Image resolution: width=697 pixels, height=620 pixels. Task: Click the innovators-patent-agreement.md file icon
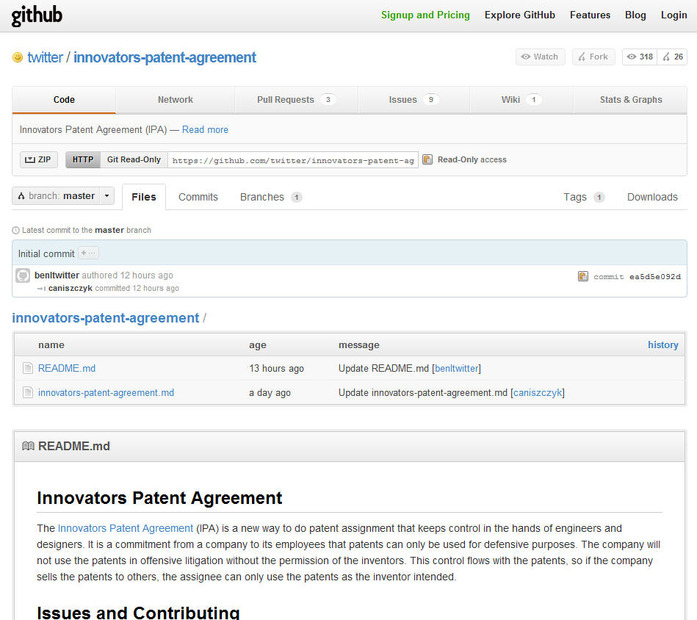pyautogui.click(x=28, y=392)
